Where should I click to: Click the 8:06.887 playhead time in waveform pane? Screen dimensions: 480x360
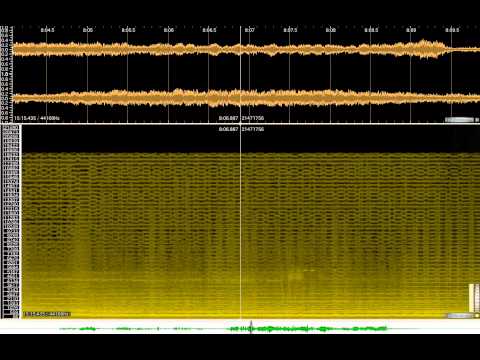click(x=228, y=118)
